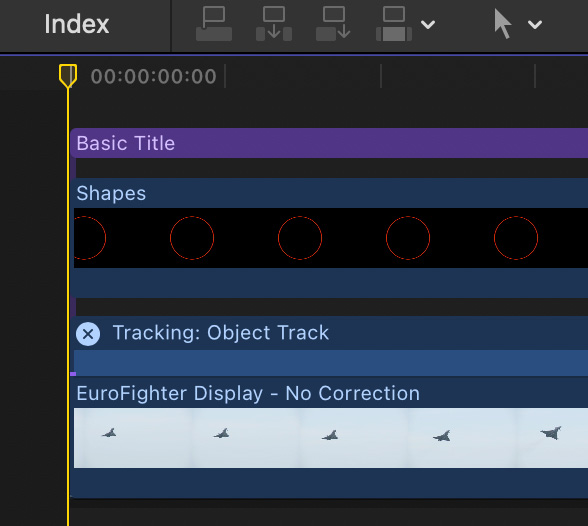Select the arrow Select tool icon
This screenshot has height=526, width=588.
tap(502, 24)
